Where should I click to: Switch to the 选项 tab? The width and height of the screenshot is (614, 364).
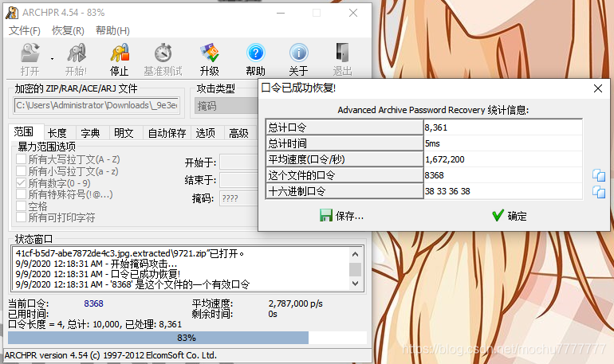click(205, 133)
